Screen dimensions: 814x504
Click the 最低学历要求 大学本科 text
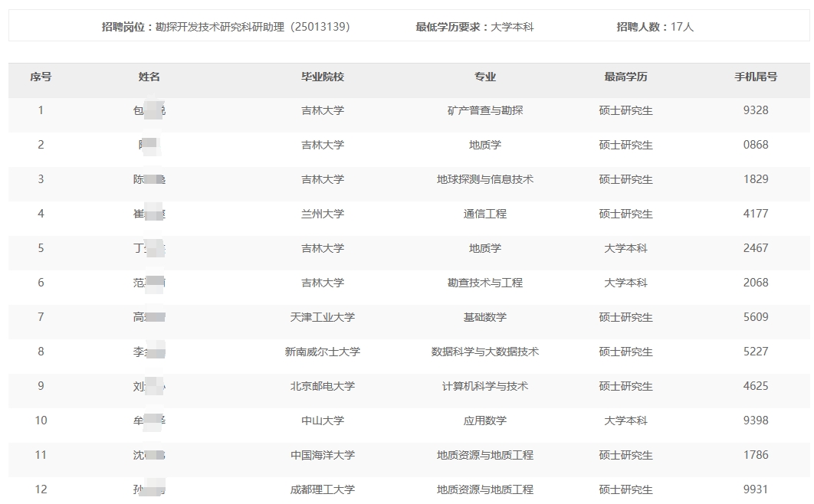pos(474,27)
